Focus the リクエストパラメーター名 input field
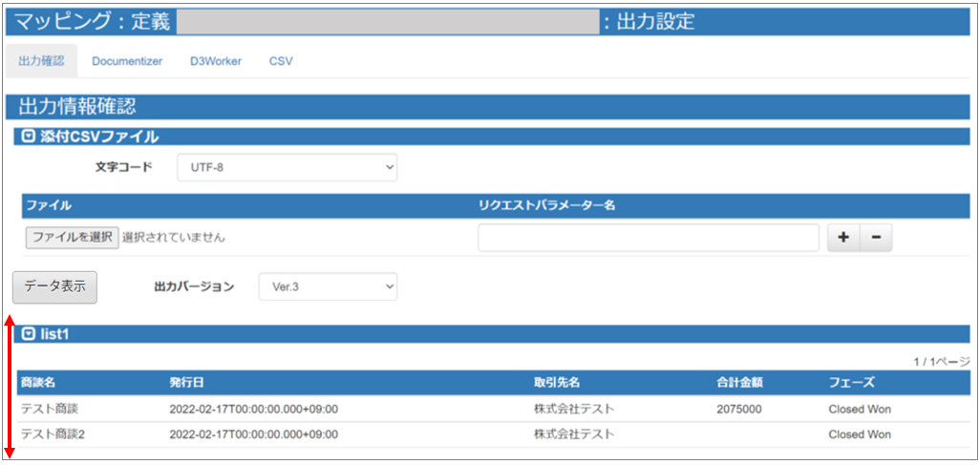The image size is (980, 465). 648,239
